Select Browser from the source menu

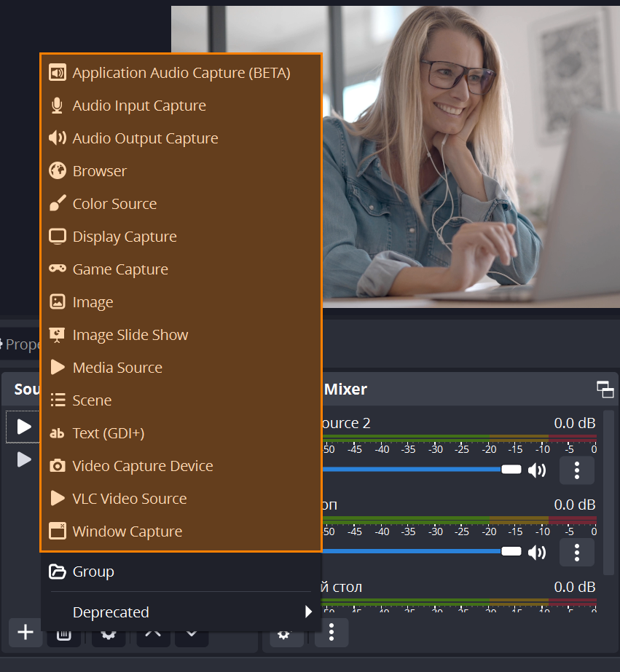[x=99, y=171]
